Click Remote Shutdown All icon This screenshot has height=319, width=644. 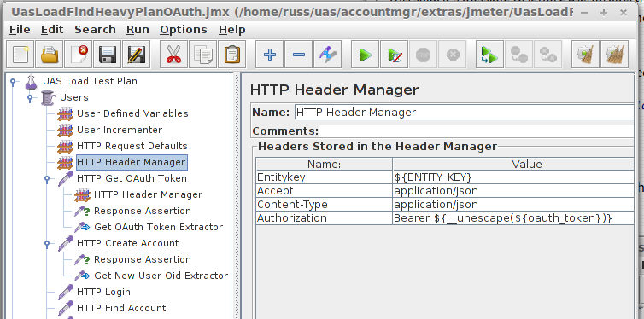(547, 54)
